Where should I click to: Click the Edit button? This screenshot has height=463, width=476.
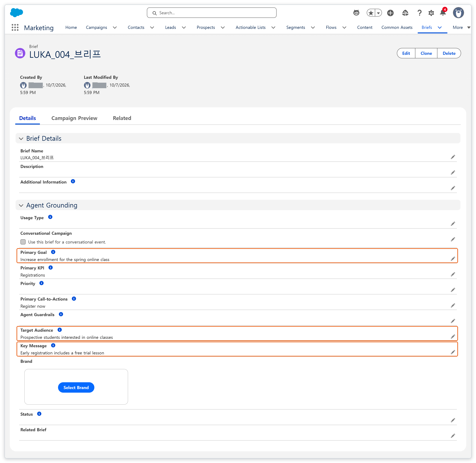pos(406,53)
